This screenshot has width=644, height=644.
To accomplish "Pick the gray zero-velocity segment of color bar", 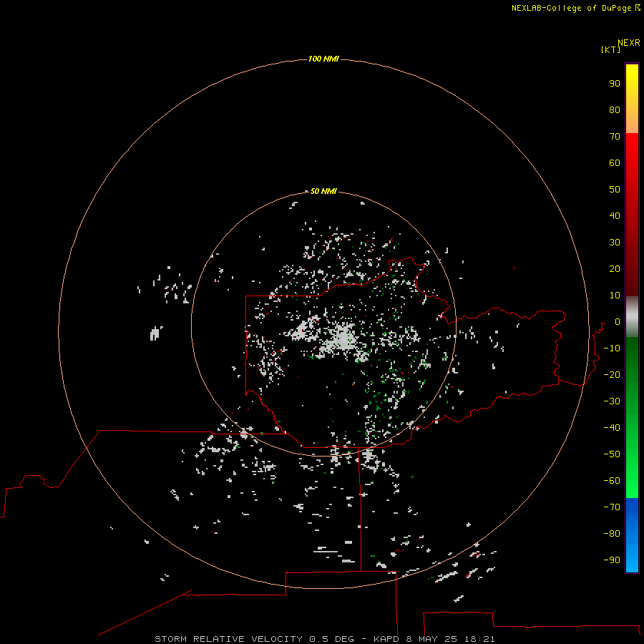I will (x=632, y=317).
